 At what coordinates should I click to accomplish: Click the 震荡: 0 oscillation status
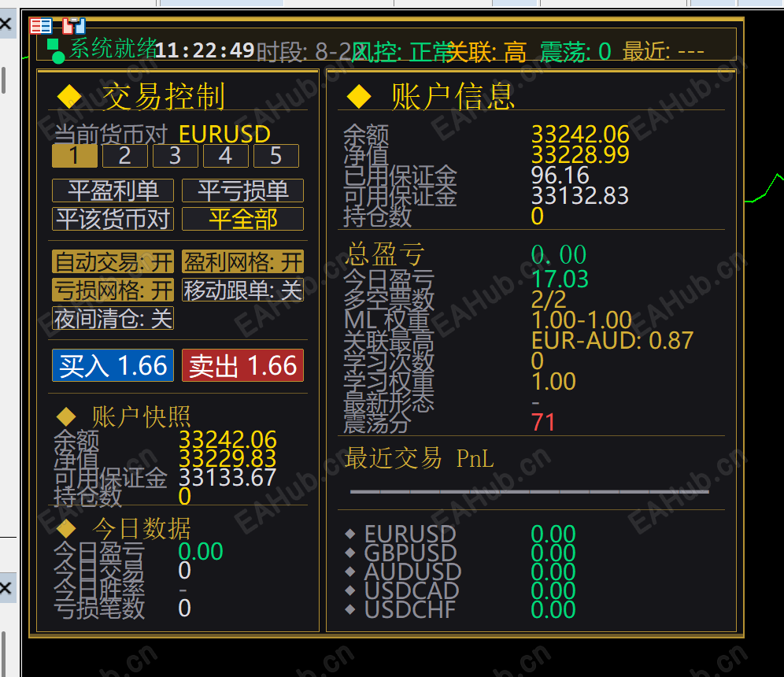[x=575, y=51]
